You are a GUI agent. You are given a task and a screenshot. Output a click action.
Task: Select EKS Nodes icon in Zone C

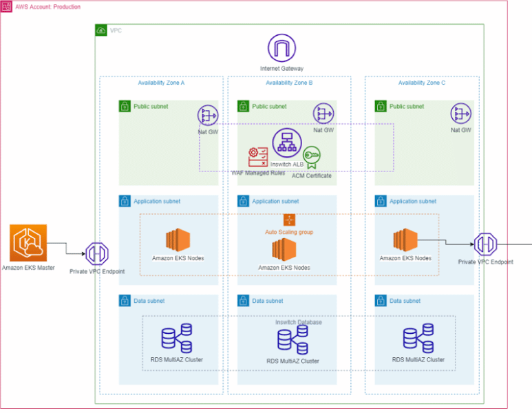click(x=405, y=240)
